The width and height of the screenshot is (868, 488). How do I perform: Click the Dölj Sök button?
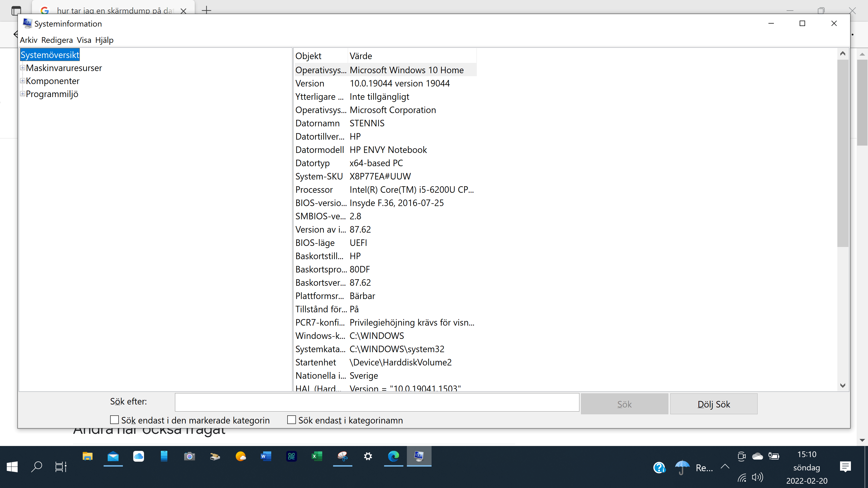(x=713, y=404)
